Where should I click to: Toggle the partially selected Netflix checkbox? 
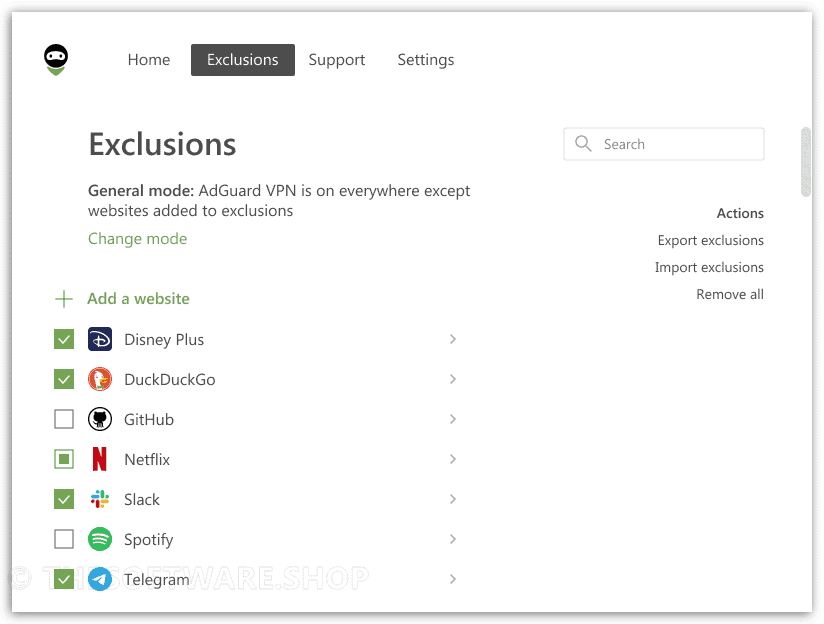tap(64, 459)
